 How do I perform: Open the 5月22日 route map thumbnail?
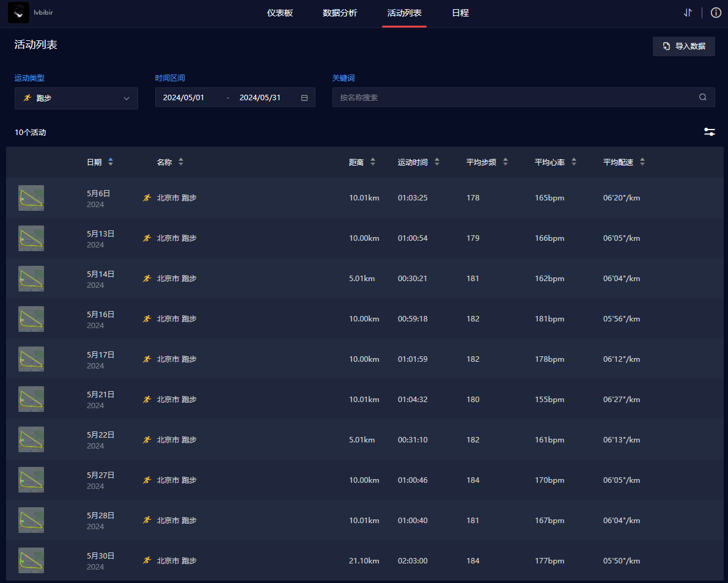click(x=31, y=439)
